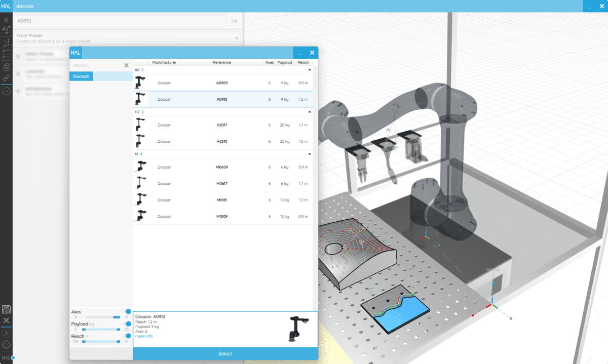Click the A0912 name input field
This screenshot has width=608, height=364.
(120, 21)
